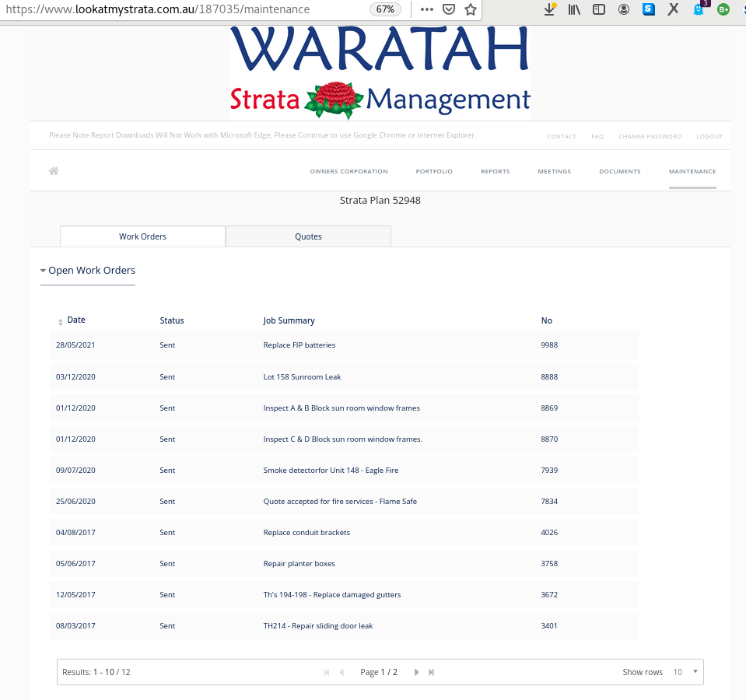Click the Job Summary column header

pyautogui.click(x=289, y=320)
